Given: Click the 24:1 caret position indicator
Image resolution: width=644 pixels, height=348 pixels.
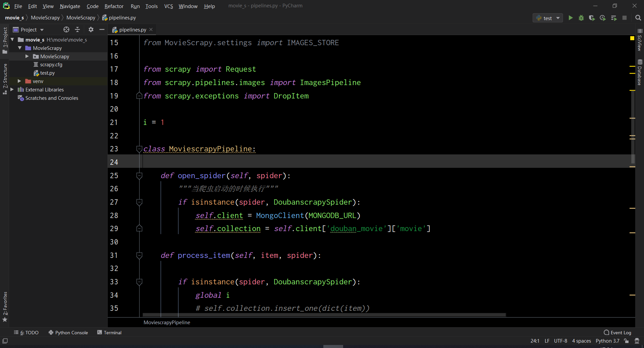Looking at the screenshot, I should pos(535,341).
